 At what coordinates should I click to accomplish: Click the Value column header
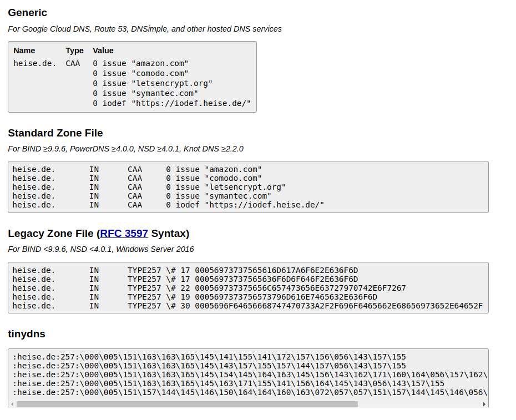[103, 50]
